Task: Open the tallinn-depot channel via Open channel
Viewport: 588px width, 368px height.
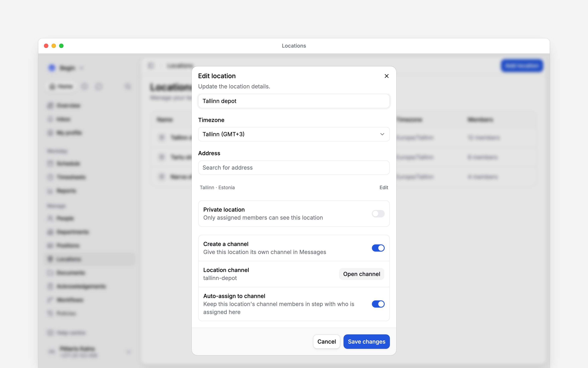Action: coord(362,274)
